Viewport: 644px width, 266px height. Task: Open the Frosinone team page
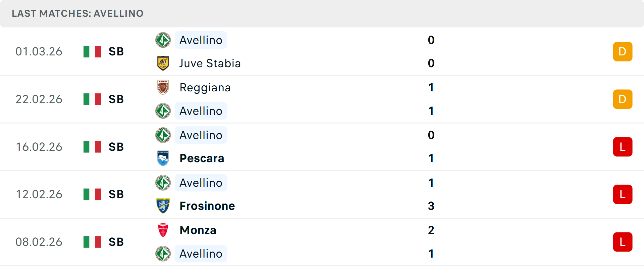click(x=207, y=206)
